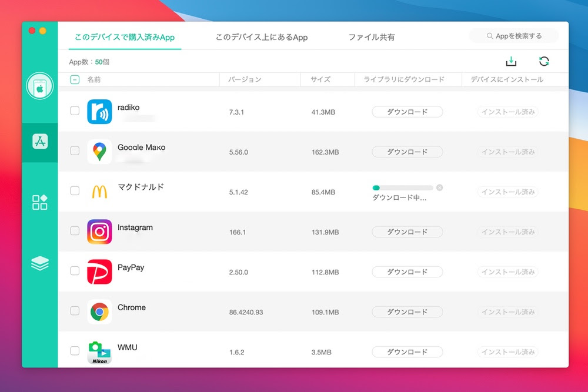This screenshot has height=392, width=588.
Task: Check the マクドナルド row checkbox
Action: point(75,191)
